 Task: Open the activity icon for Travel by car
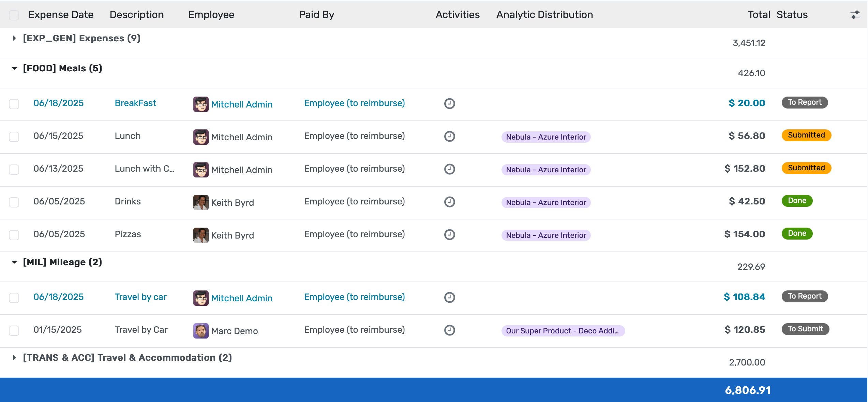tap(450, 297)
